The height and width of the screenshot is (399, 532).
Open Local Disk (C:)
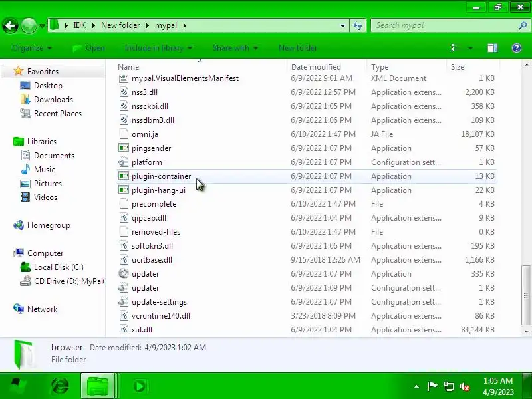point(59,267)
